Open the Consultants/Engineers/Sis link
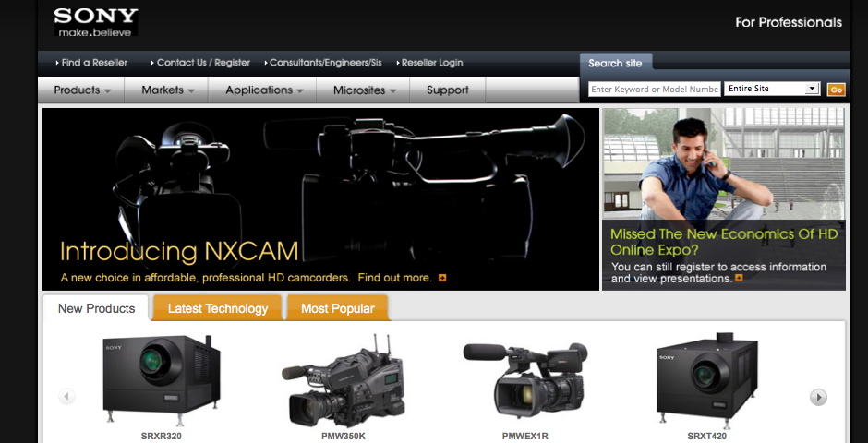Screen dimensions: 868x443 point(323,63)
